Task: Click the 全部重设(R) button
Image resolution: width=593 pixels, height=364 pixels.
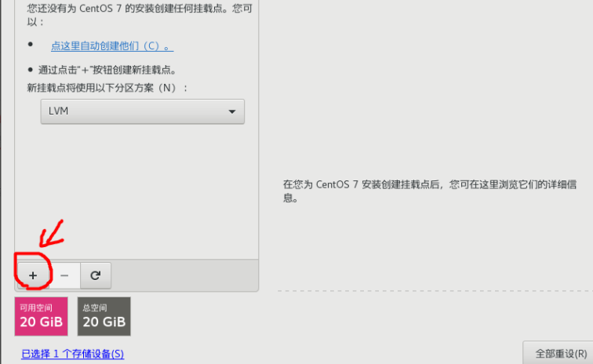Action: [558, 353]
